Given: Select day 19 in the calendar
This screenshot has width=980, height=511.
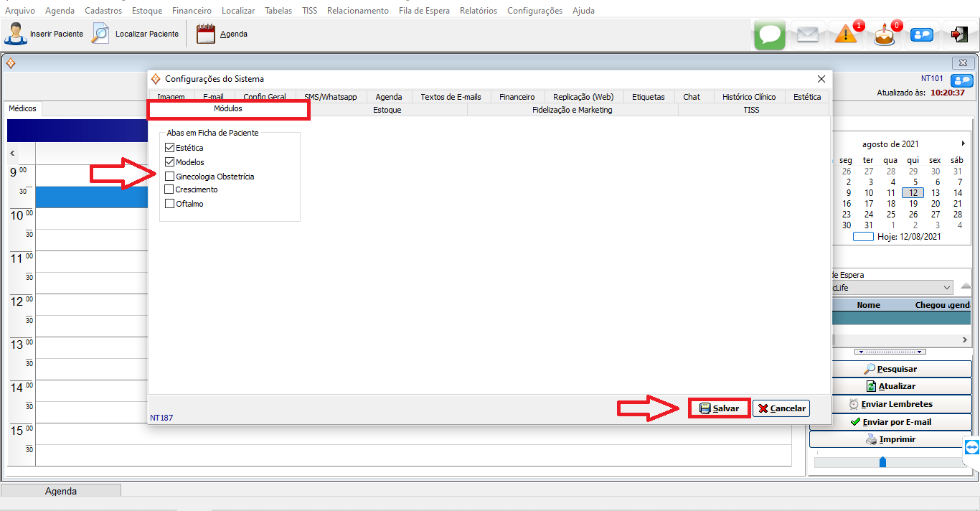Looking at the screenshot, I should [913, 204].
